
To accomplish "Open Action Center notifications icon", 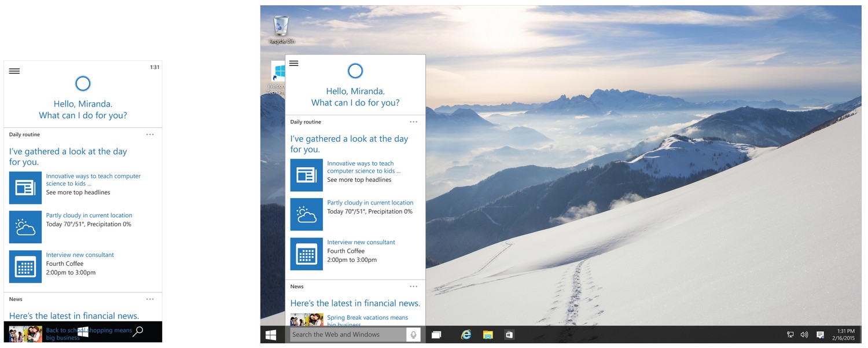I will [820, 335].
